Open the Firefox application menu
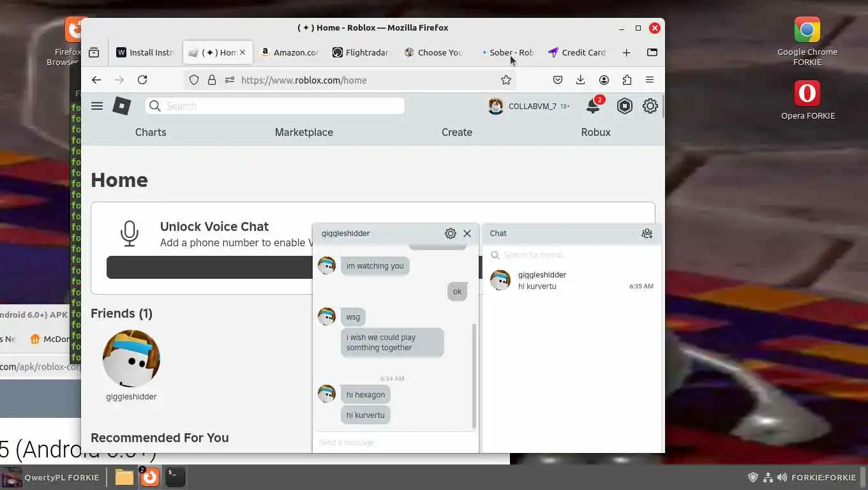This screenshot has width=868, height=490. pos(650,80)
